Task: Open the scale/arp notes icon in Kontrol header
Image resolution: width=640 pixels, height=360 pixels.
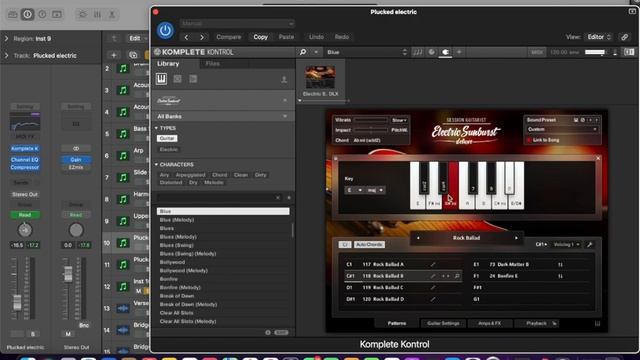Action: [x=417, y=52]
